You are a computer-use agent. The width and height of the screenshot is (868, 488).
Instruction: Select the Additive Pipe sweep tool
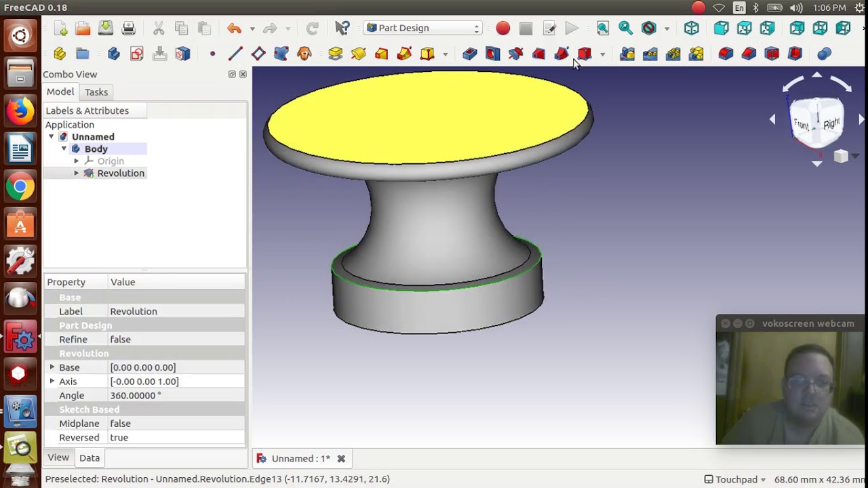[x=404, y=54]
